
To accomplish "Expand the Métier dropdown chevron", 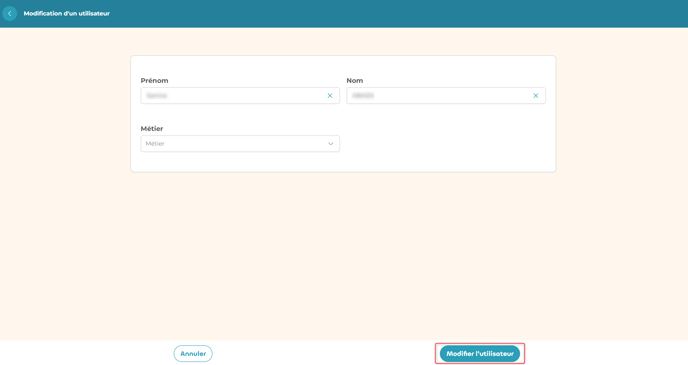I will tap(331, 144).
